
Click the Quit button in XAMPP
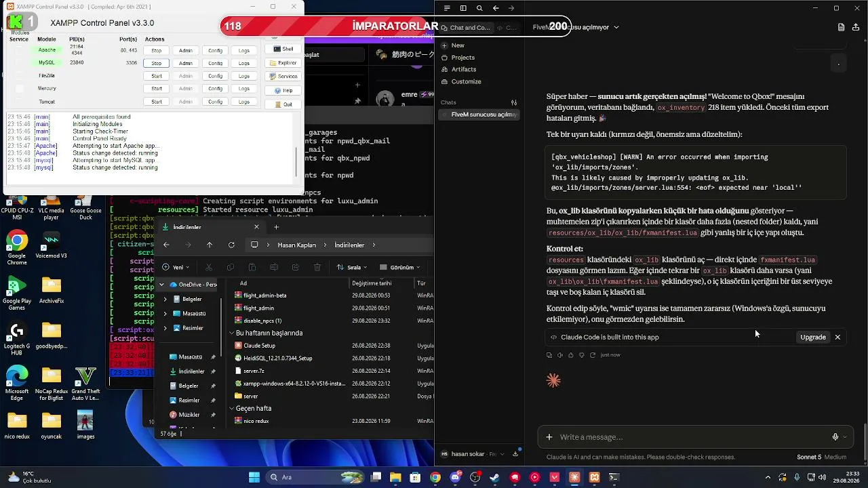point(284,104)
